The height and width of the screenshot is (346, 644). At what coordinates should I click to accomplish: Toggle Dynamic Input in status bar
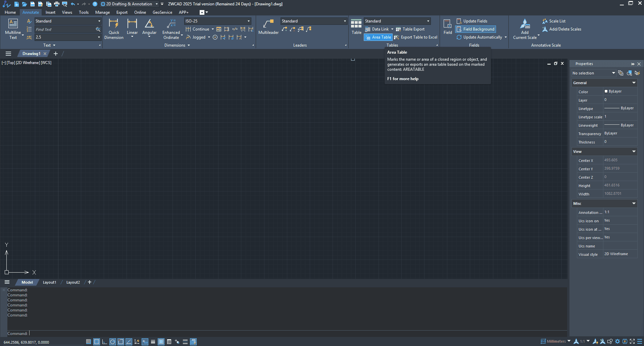pyautogui.click(x=145, y=342)
